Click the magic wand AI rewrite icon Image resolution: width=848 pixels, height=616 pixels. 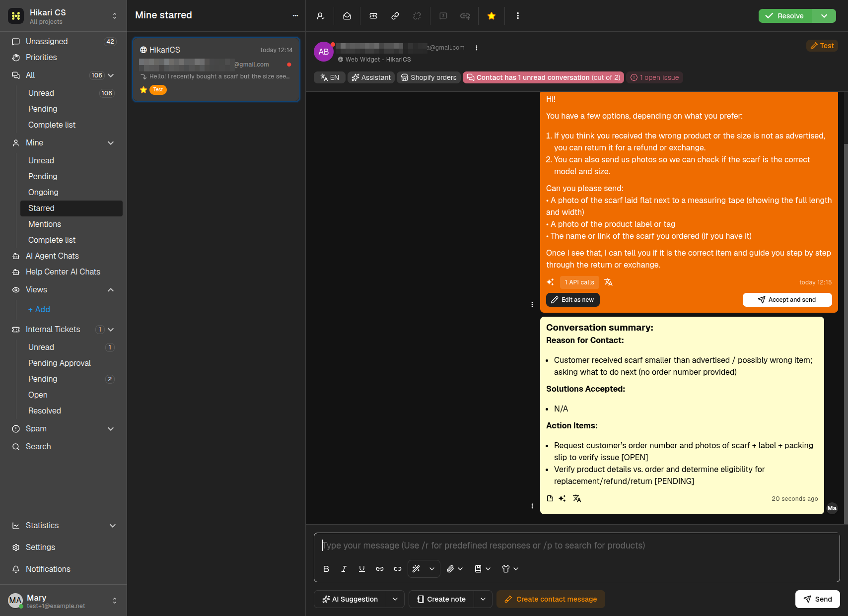(x=417, y=569)
